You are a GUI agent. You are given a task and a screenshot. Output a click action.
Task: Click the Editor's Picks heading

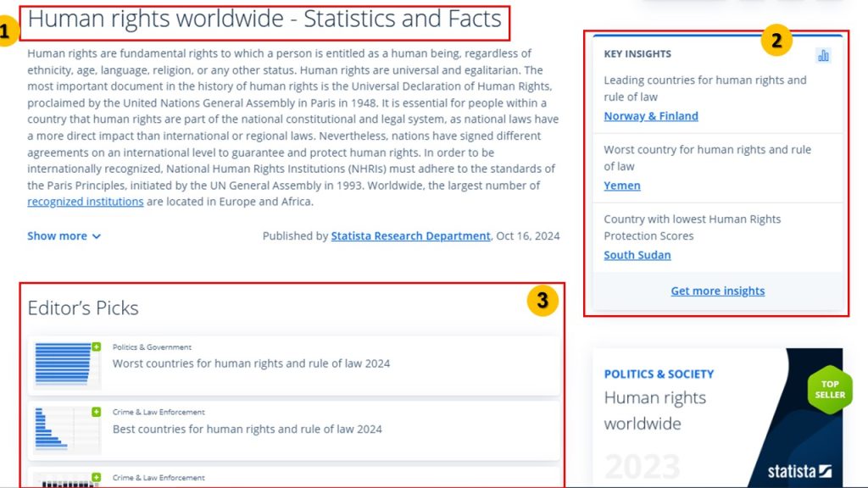[x=83, y=308]
